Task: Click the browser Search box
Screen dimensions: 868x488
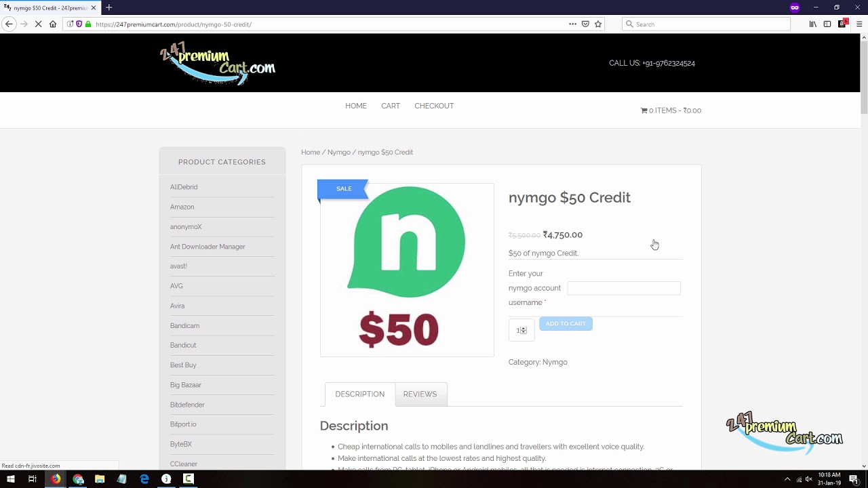Action: pyautogui.click(x=706, y=24)
